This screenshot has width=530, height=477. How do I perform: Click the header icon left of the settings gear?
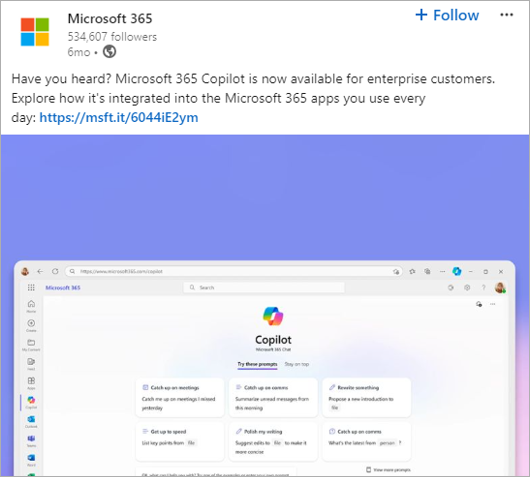451,288
